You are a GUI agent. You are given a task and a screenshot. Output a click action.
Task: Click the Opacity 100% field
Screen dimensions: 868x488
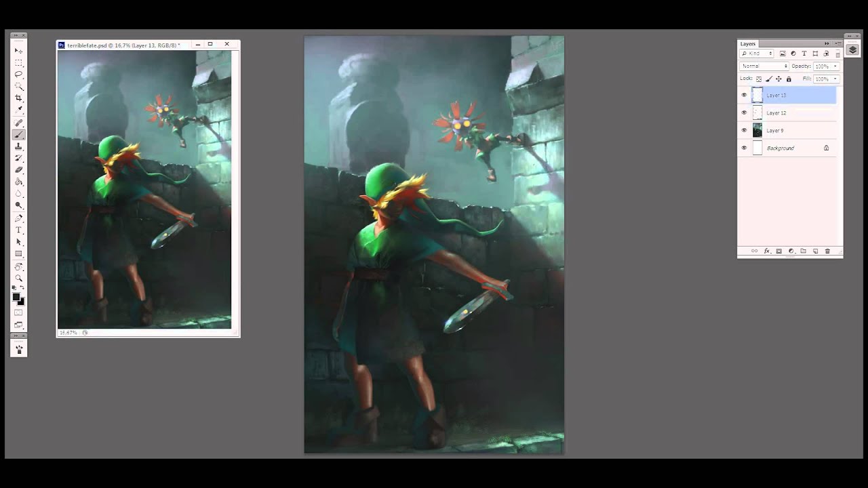pyautogui.click(x=822, y=66)
